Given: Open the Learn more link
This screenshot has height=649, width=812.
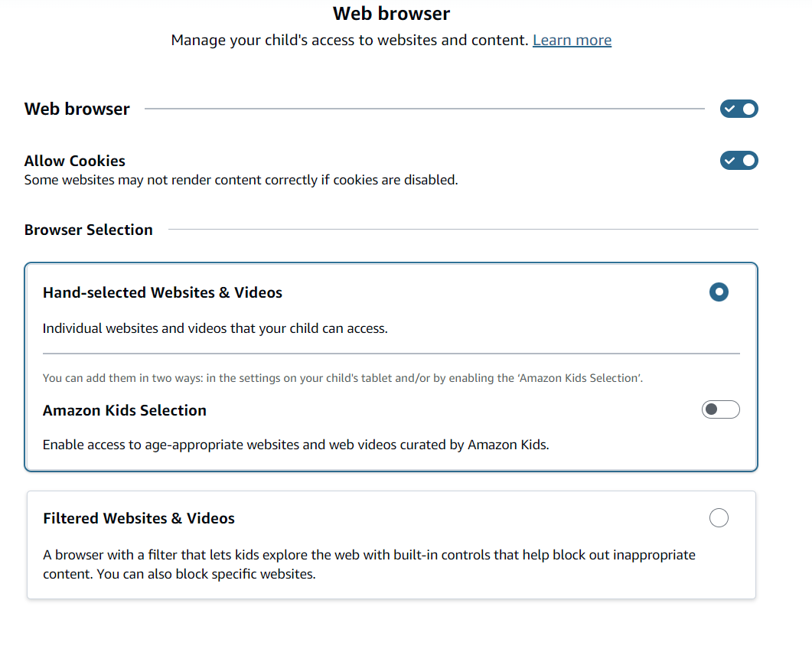Looking at the screenshot, I should point(572,39).
